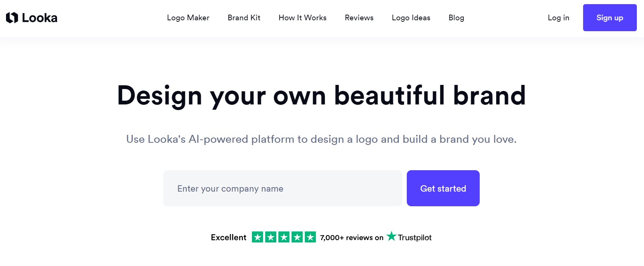644x266 pixels.
Task: Click the first Trustpilot rating star
Action: tap(258, 237)
